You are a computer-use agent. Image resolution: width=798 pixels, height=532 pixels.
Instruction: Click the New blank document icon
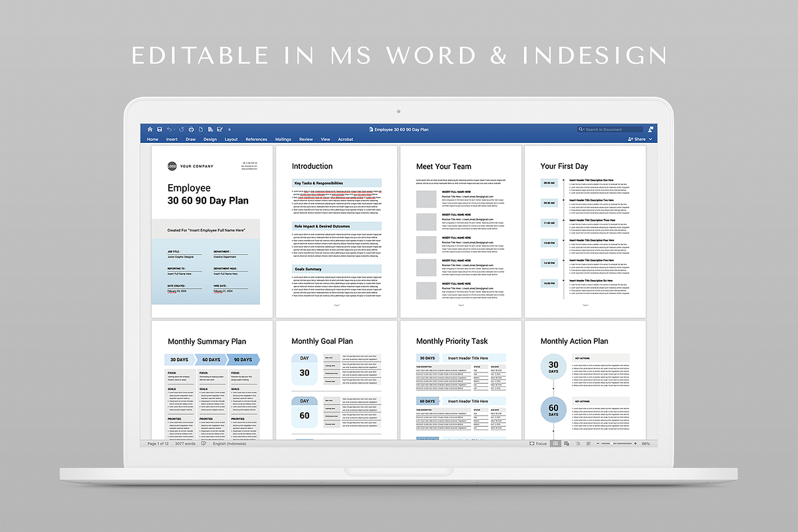click(x=200, y=129)
